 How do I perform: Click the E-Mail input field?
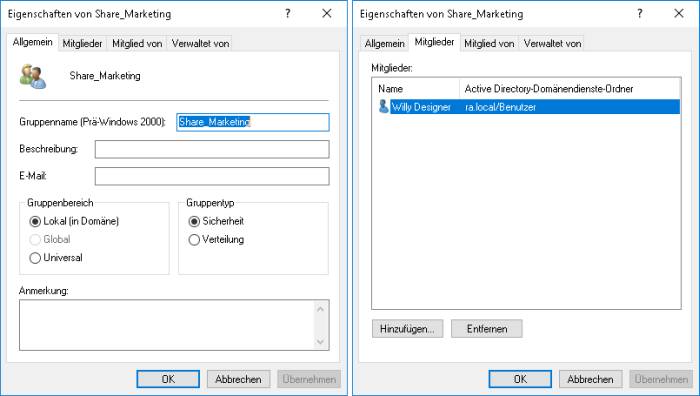tap(212, 176)
